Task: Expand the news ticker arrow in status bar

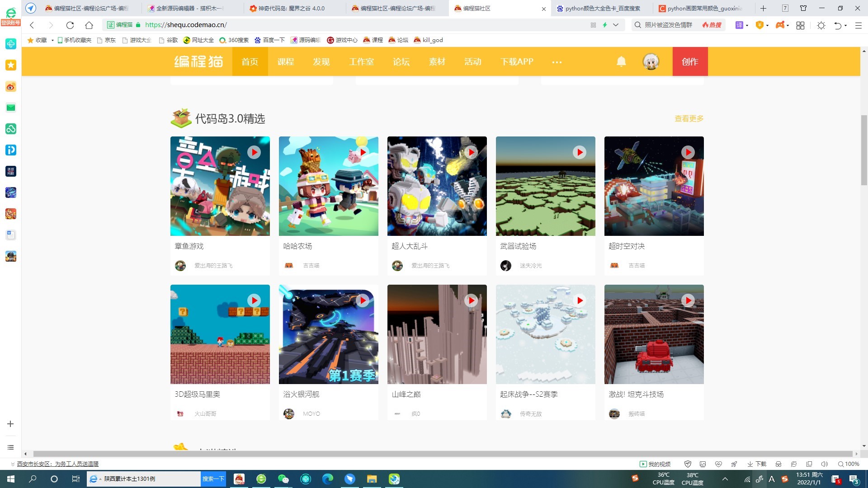Action: [x=12, y=464]
